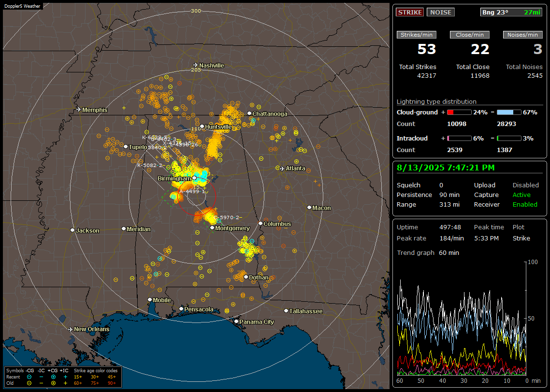Click the Total Noises value 2545
The width and height of the screenshot is (550, 392).
pos(535,76)
